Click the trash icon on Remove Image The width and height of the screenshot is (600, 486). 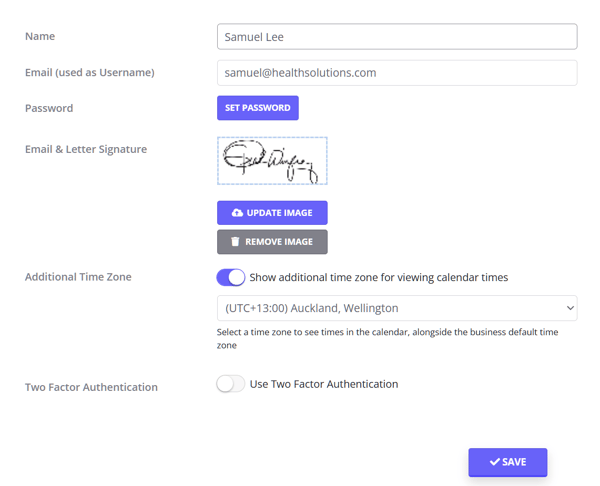pos(236,242)
